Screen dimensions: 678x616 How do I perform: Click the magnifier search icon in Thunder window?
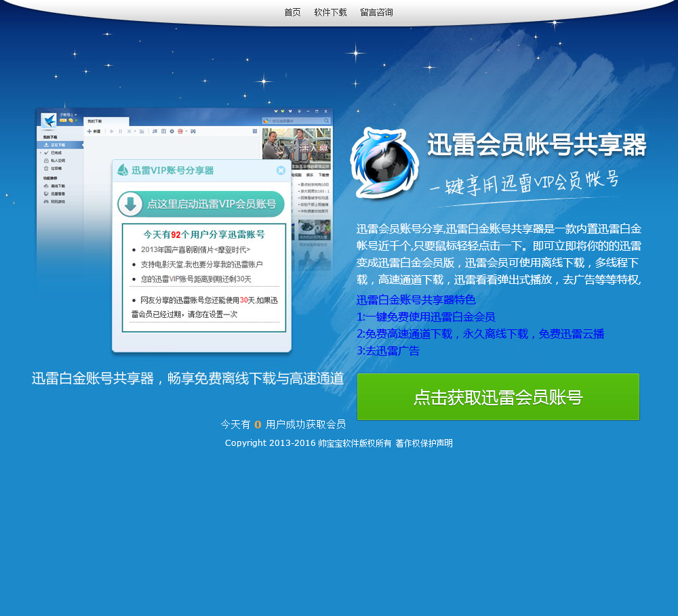326,121
